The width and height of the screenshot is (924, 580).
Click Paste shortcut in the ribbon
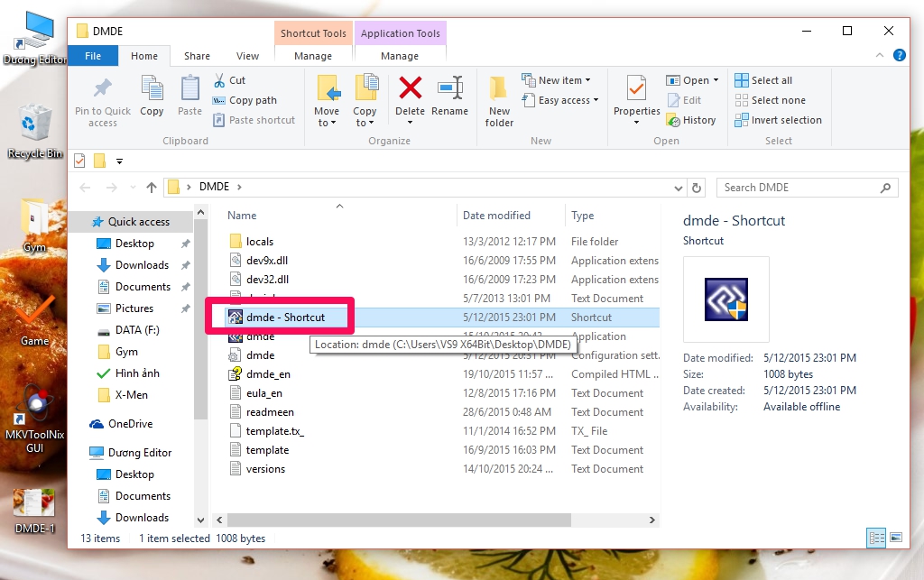pos(254,120)
